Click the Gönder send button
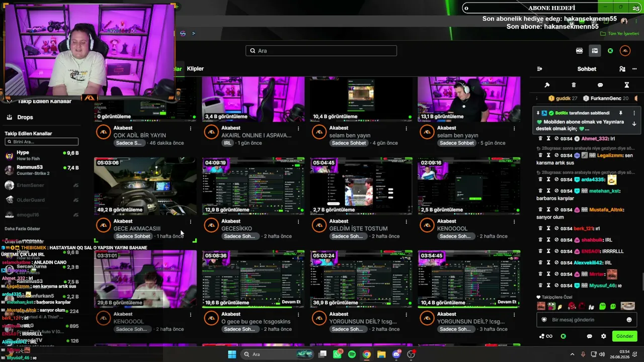 pyautogui.click(x=624, y=336)
